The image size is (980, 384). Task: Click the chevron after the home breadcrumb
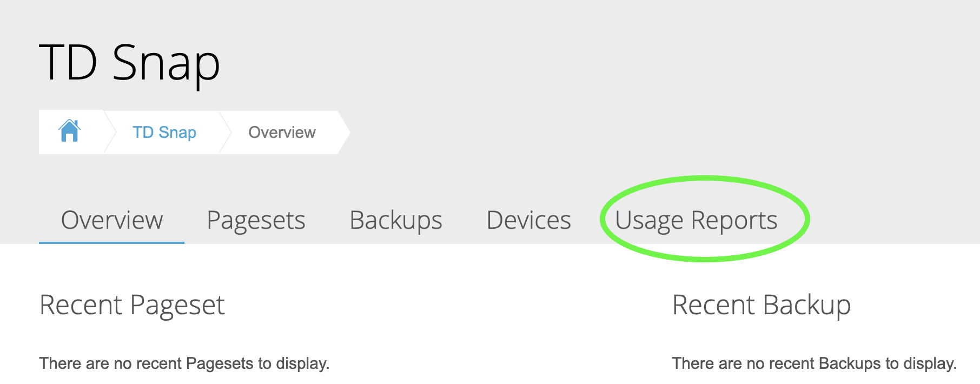point(112,131)
